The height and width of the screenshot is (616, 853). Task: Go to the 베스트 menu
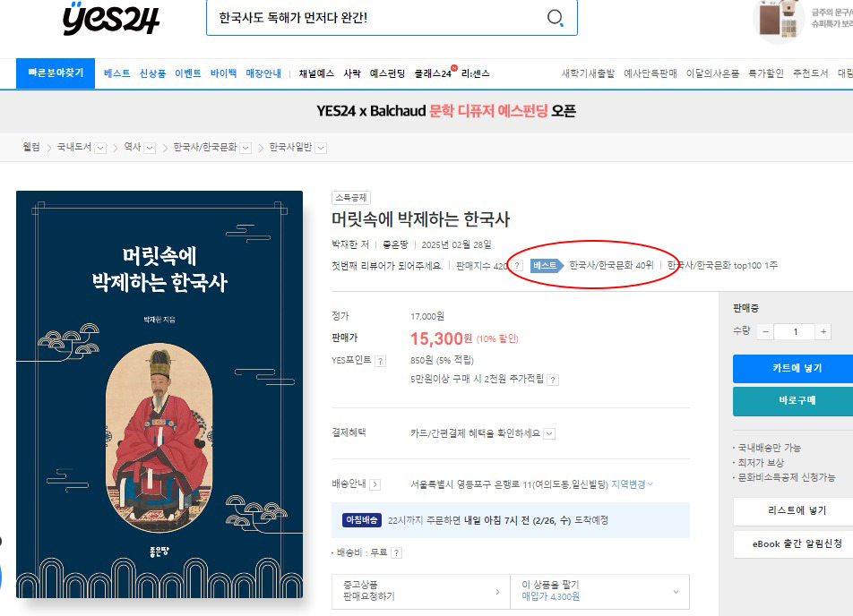click(x=117, y=73)
